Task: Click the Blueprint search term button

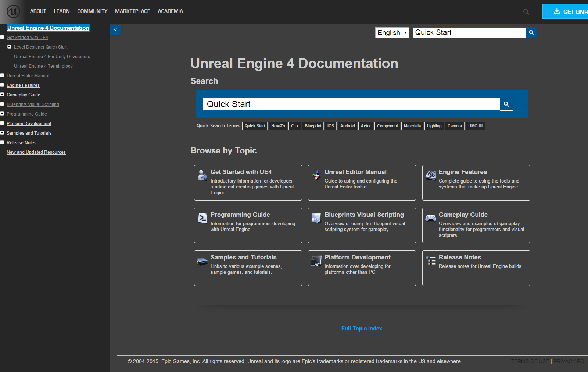Action: pyautogui.click(x=313, y=126)
